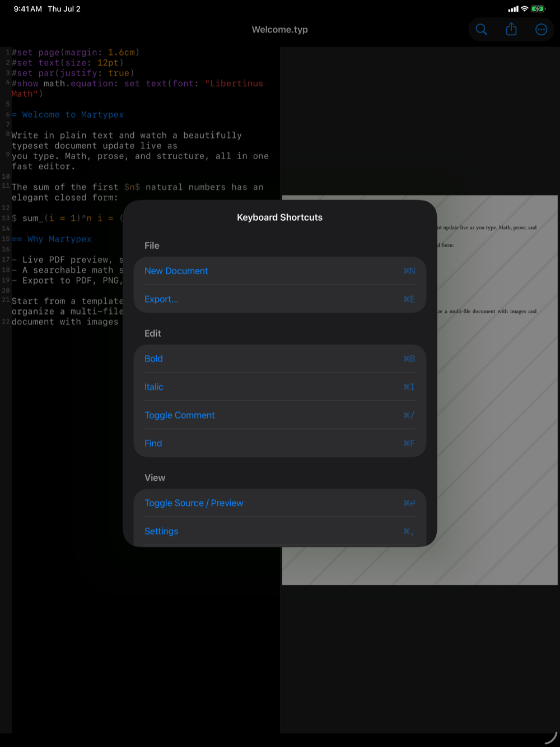Viewport: 560px width, 747px height.
Task: Choose Export... shortcut row
Action: click(280, 299)
